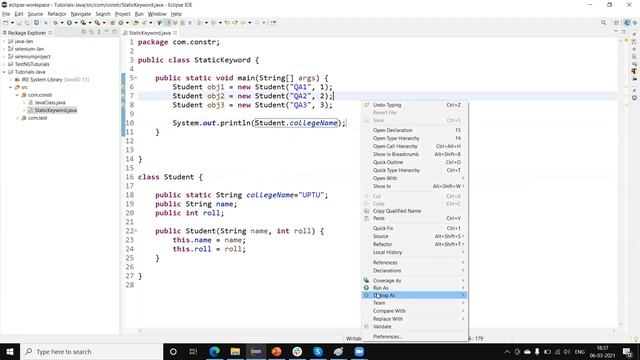Click the taskbar search box
Image resolution: width=640 pixels, height=360 pixels.
click(91, 351)
